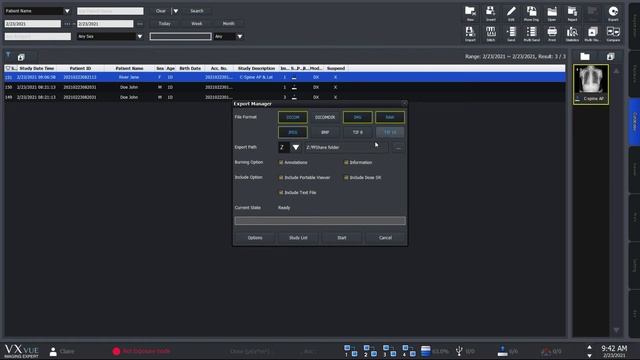Click the Week date range button

click(x=197, y=24)
